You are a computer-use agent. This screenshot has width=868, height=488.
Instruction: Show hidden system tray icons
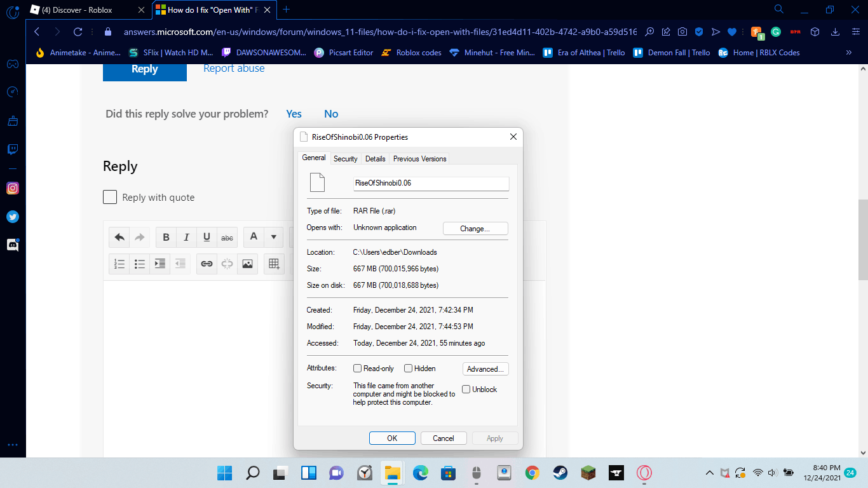(710, 473)
